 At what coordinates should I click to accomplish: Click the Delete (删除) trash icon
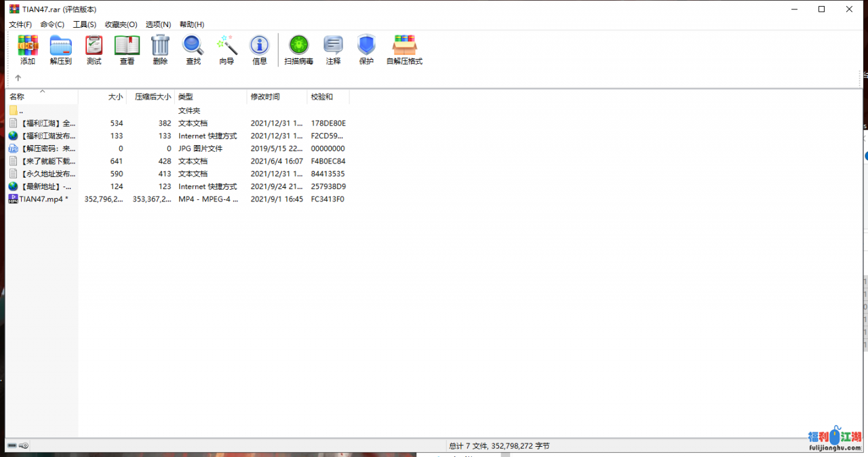pos(160,49)
